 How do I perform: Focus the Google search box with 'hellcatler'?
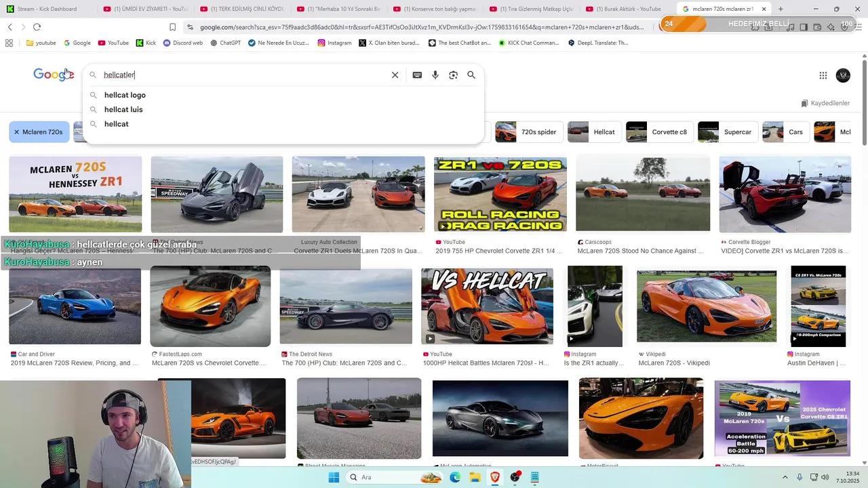click(244, 75)
